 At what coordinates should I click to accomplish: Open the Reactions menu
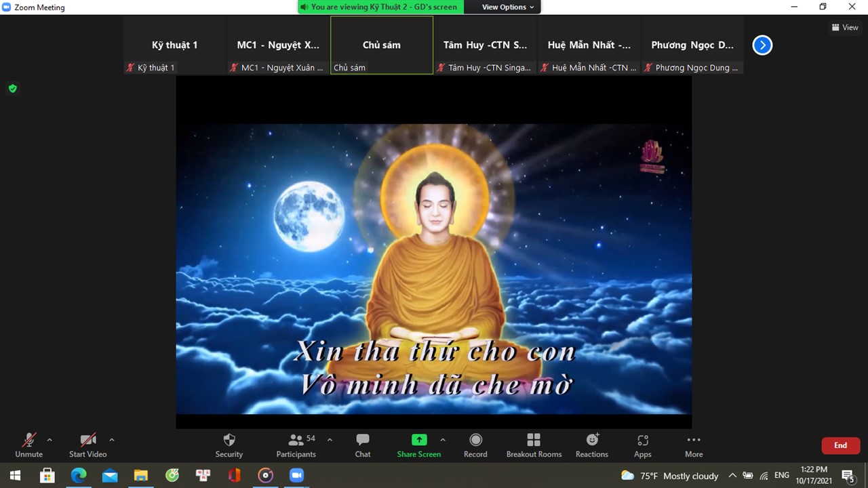tap(592, 445)
